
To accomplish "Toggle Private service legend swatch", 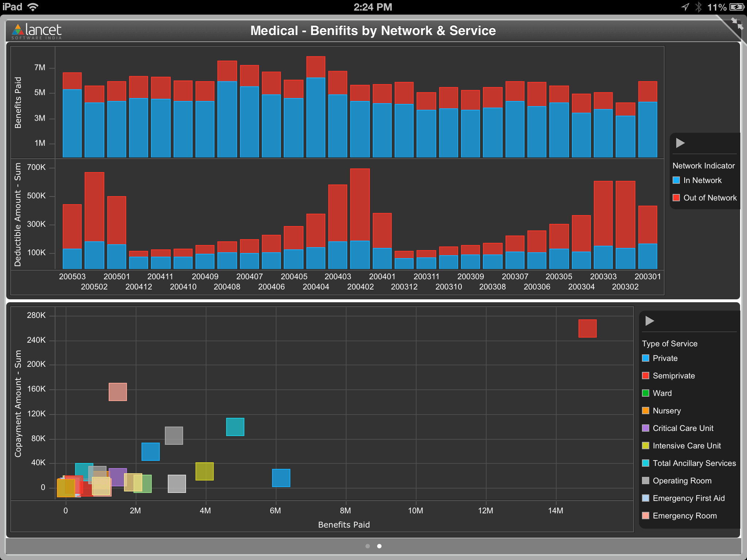I will click(x=646, y=358).
